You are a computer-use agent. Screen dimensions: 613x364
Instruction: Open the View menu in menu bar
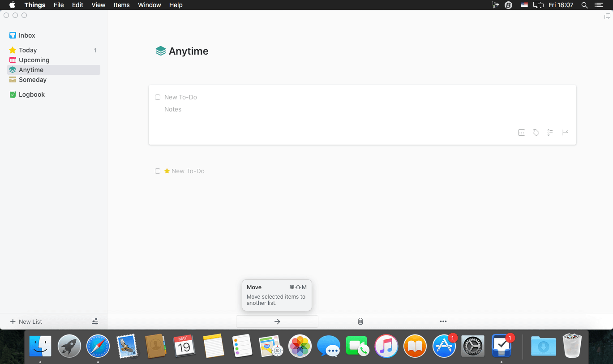(x=98, y=5)
